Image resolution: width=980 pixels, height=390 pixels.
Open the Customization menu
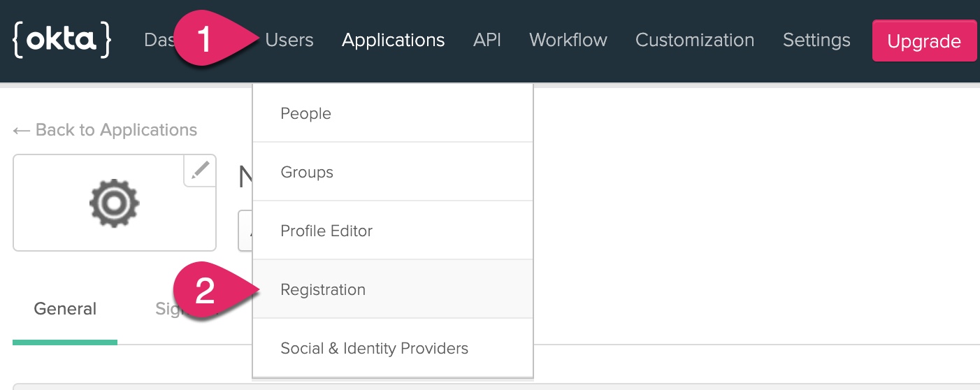click(695, 40)
